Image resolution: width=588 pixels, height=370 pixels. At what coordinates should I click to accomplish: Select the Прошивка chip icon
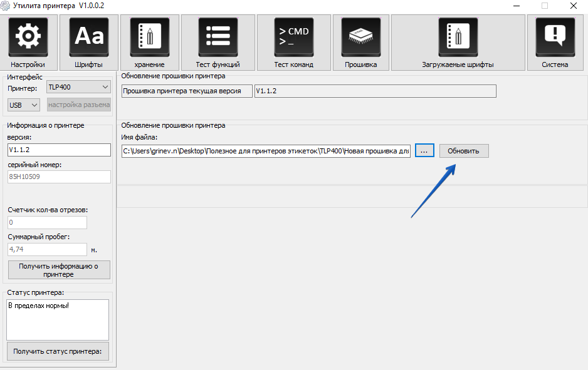360,38
